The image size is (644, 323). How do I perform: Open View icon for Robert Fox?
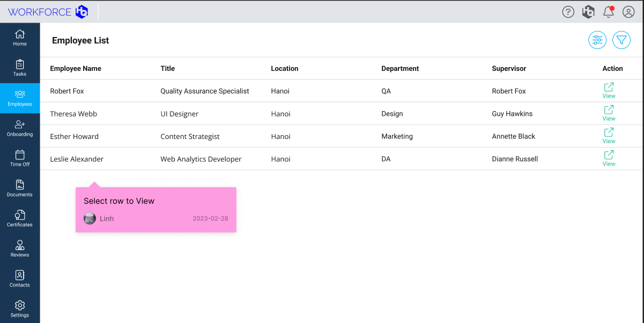tap(609, 90)
